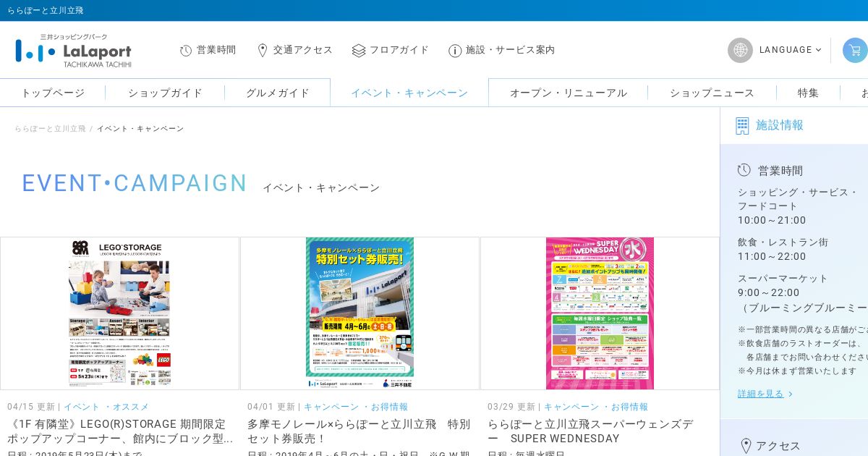Image resolution: width=868 pixels, height=456 pixels.
Task: Click the ららぽーと立川立飛 breadcrumb link
Action: [x=50, y=129]
